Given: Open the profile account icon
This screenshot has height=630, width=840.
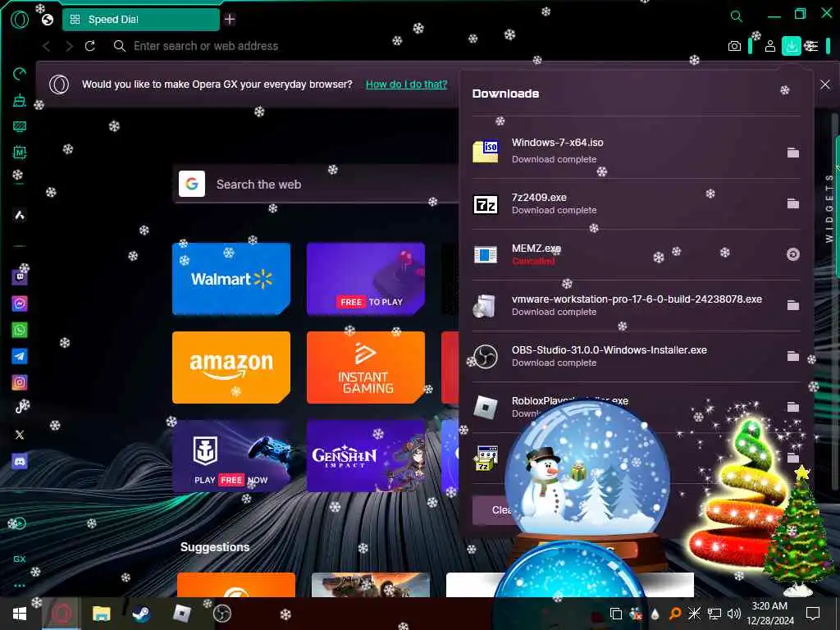Looking at the screenshot, I should (x=769, y=46).
